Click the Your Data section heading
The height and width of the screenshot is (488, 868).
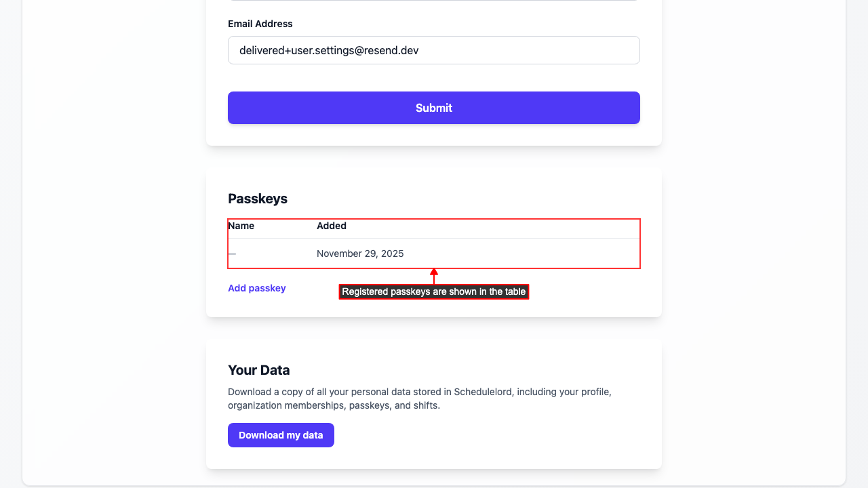pos(259,370)
